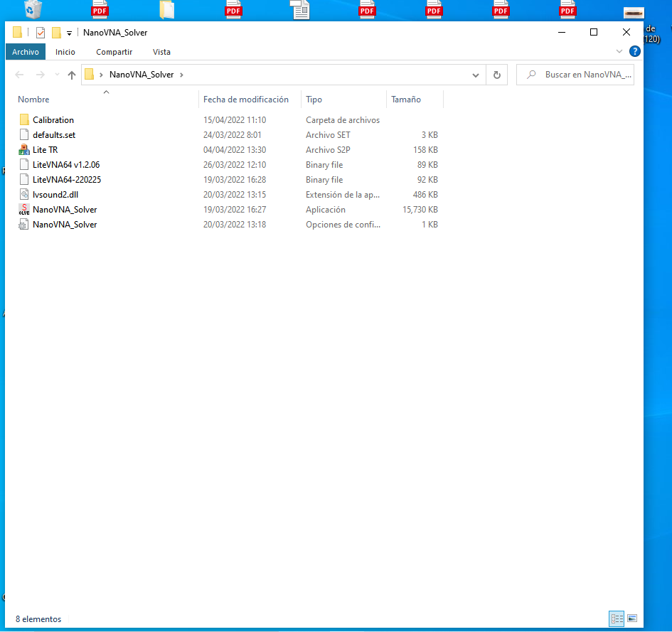Screen dimensions: 672x632
Task: Sort by the Nombre column header
Action: point(33,100)
